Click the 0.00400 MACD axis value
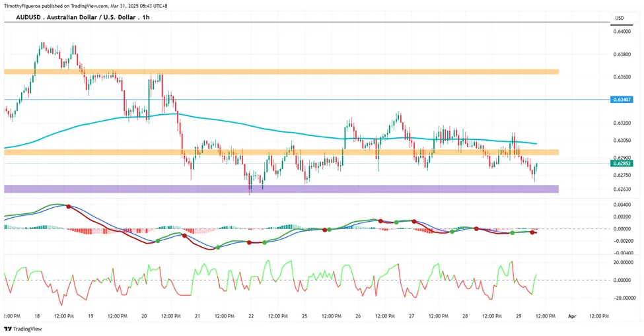Viewport: 644px width, 336px height. tap(622, 205)
